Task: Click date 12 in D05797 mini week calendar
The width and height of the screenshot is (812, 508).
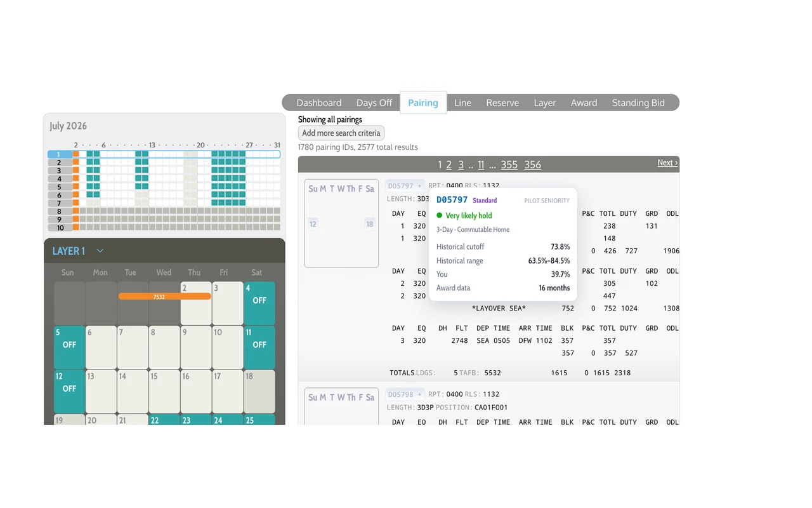Action: (x=313, y=224)
